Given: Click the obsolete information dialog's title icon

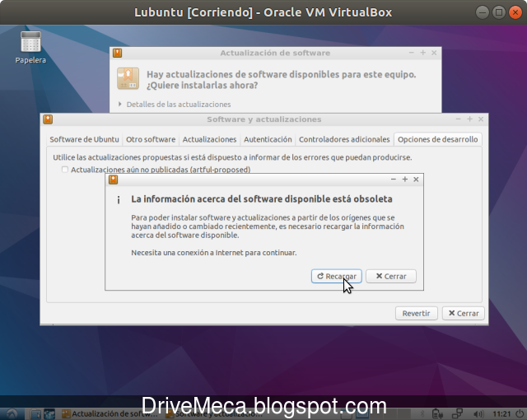Looking at the screenshot, I should tap(114, 180).
